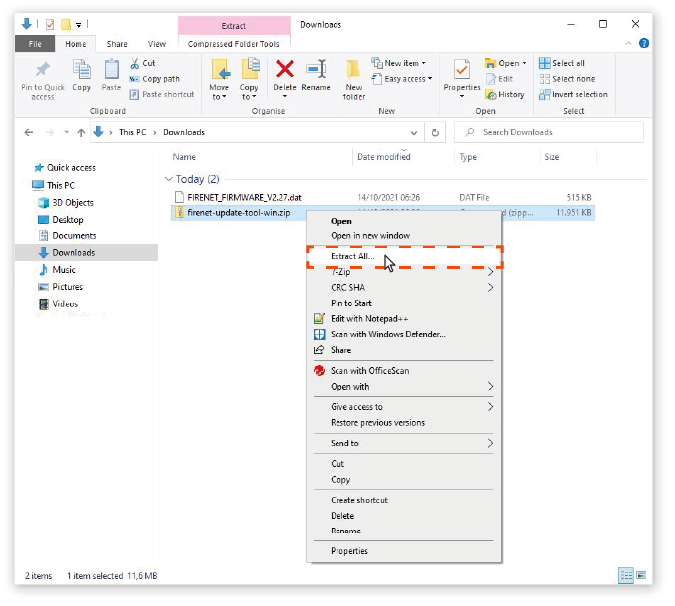Click the New folder icon
Screen dimensions: 675x606
pos(353,69)
